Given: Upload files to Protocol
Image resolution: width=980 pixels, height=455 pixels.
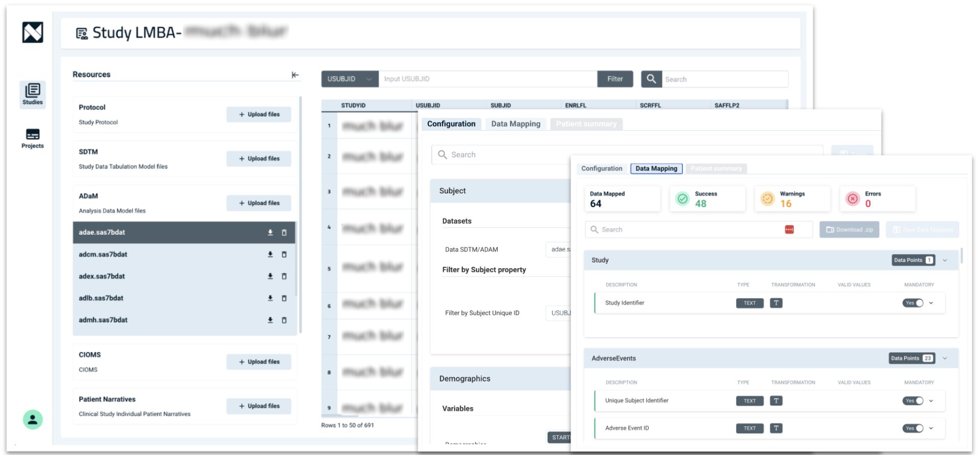Looking at the screenshot, I should click(x=259, y=115).
